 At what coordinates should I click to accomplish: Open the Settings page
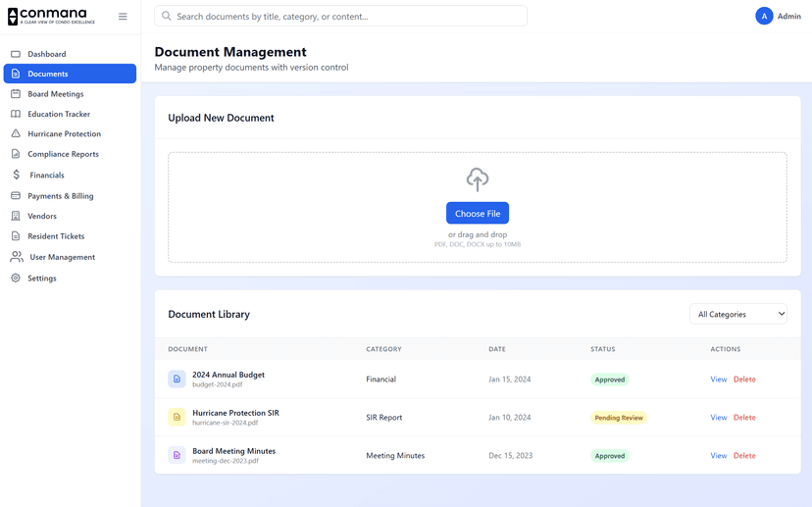(x=41, y=279)
